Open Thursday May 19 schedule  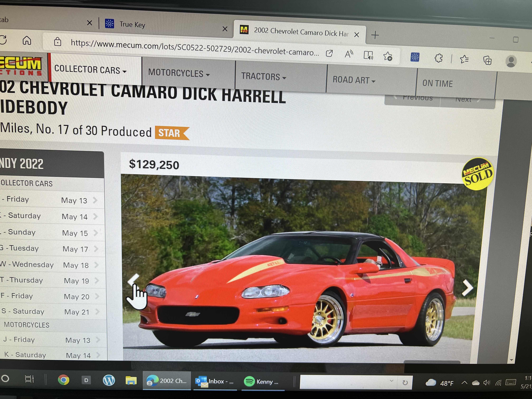[53, 280]
